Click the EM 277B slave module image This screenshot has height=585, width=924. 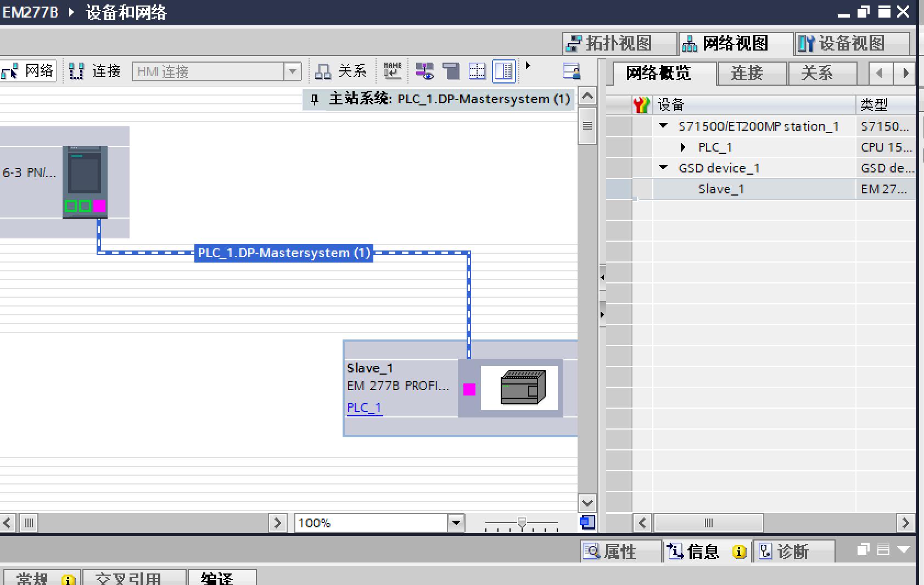pyautogui.click(x=519, y=388)
